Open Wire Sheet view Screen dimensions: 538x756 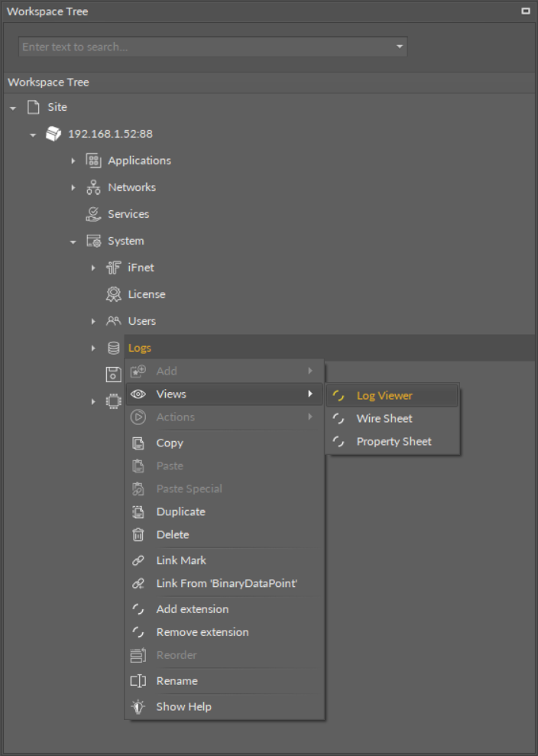coord(384,419)
